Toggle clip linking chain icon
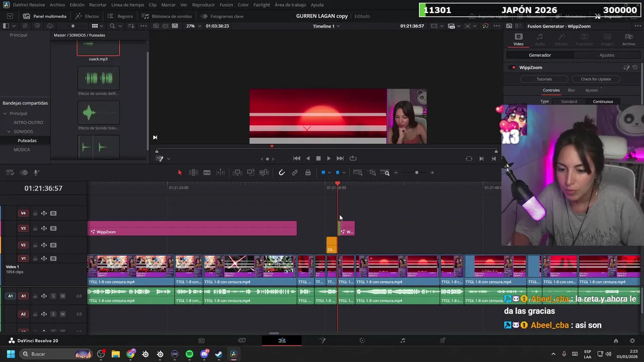 coord(295,172)
